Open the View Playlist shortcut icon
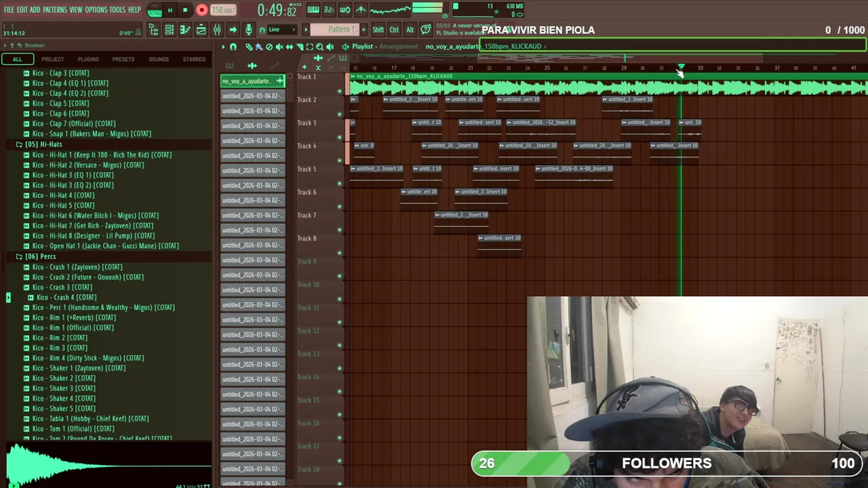The image size is (868, 488). coord(201,29)
